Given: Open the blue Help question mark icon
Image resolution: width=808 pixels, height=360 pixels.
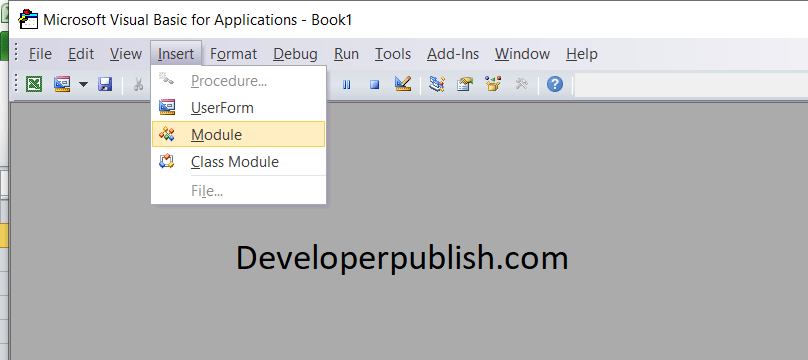Looking at the screenshot, I should [x=554, y=84].
